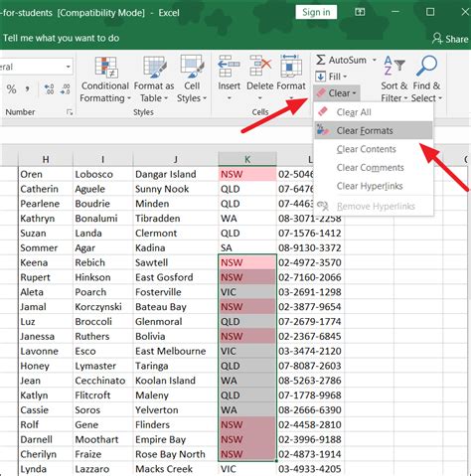471x476 pixels.
Task: Click the Clear eraser icon
Action: 321,93
